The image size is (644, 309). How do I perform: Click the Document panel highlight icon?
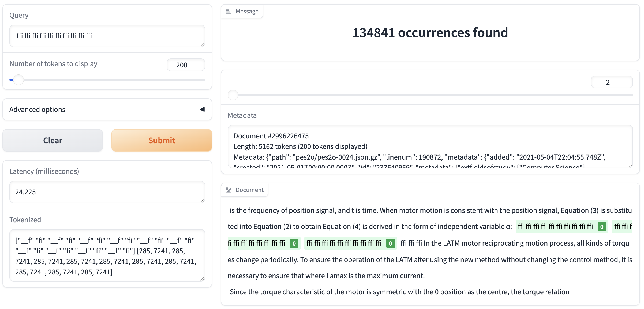pos(229,190)
